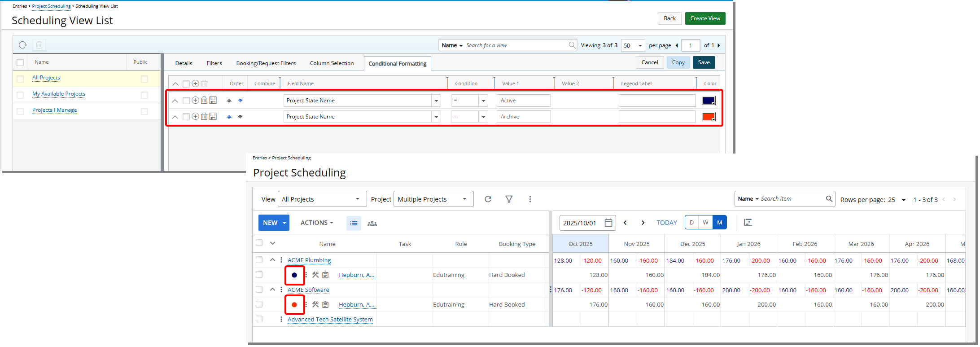
Task: Select all views with header checkbox
Action: click(x=20, y=62)
